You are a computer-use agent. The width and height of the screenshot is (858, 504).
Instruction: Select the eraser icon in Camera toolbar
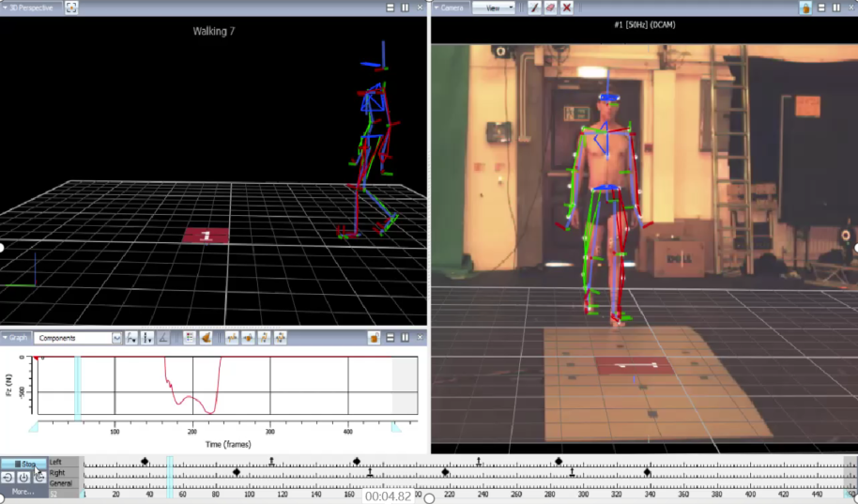tap(551, 8)
